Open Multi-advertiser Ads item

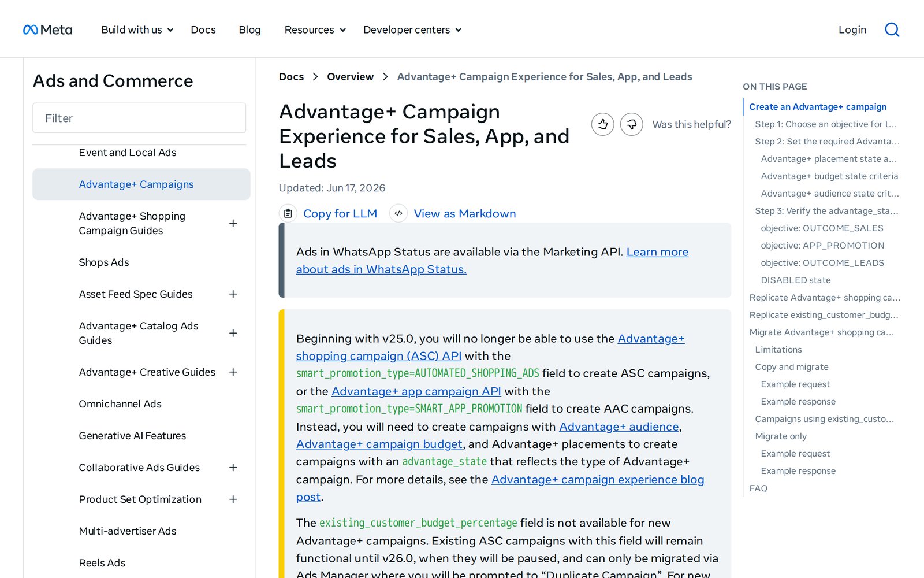click(128, 531)
